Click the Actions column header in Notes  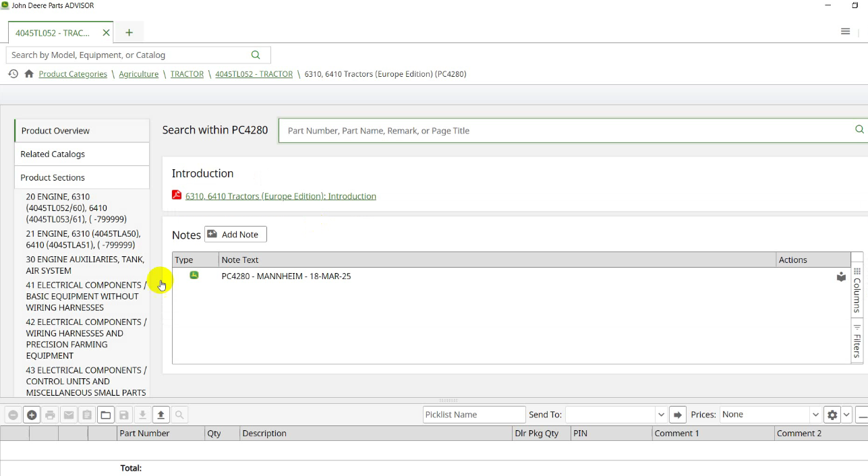pos(813,260)
